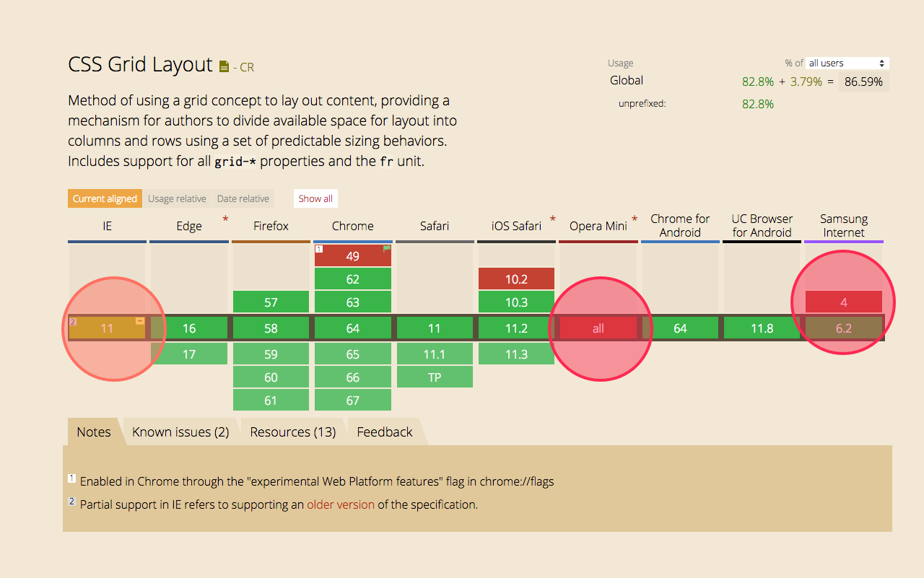The height and width of the screenshot is (578, 924).
Task: Click the Chrome for Android column header
Action: click(x=680, y=226)
